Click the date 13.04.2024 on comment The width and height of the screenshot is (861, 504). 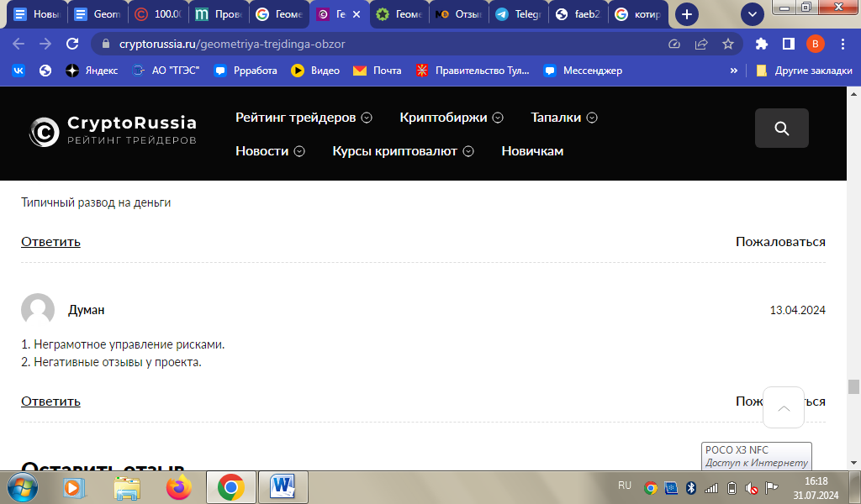[797, 310]
